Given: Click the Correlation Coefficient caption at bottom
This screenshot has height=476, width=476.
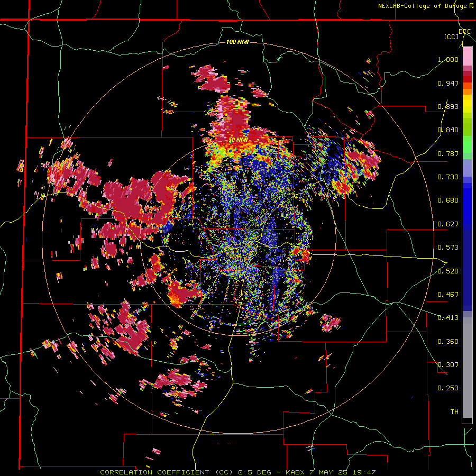Looking at the screenshot, I should [x=238, y=472].
